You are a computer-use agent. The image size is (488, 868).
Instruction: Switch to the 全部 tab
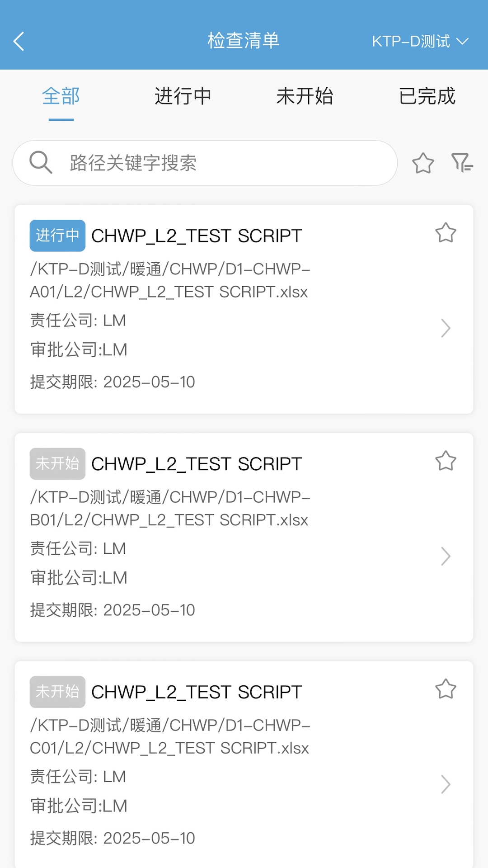(x=61, y=96)
